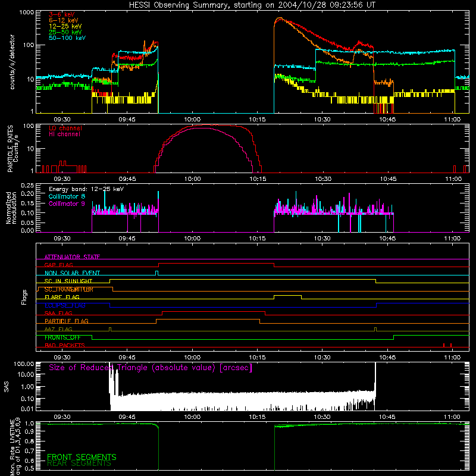Click the Collimator 8 legend entry
Viewport: 476px width, 476px height.
click(x=67, y=196)
